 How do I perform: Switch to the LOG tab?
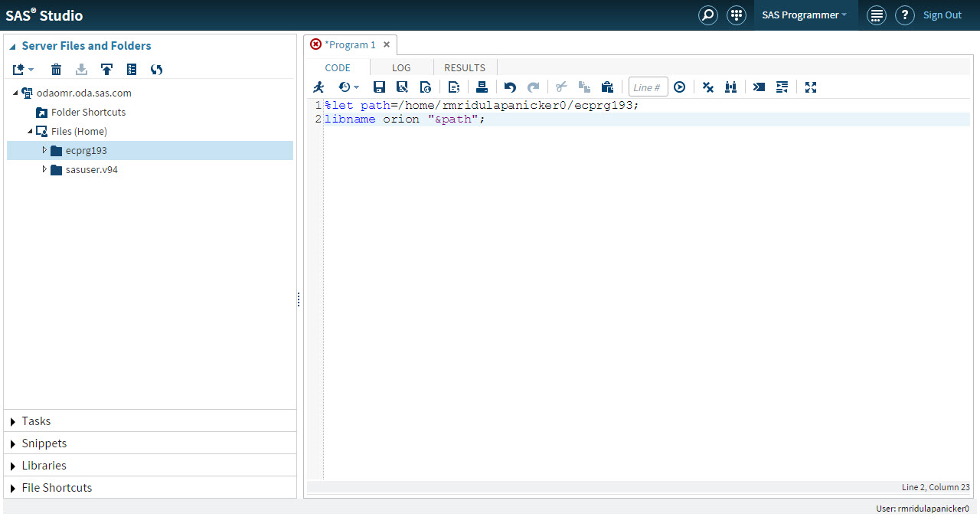point(401,67)
